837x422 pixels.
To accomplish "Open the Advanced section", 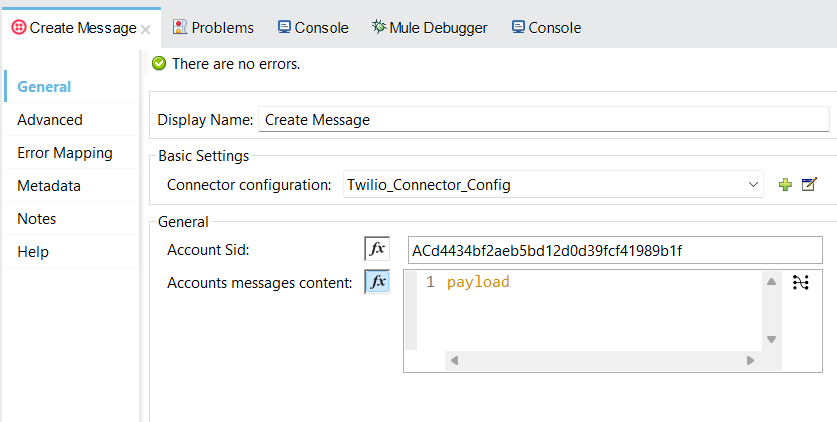I will tap(72, 120).
